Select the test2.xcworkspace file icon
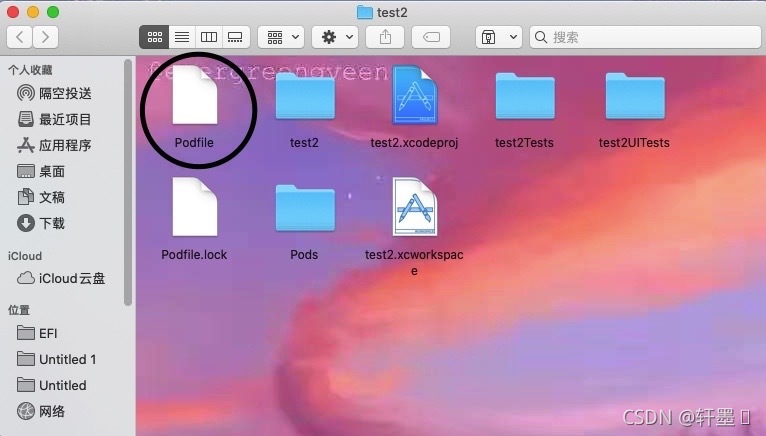The height and width of the screenshot is (436, 766). pos(415,207)
